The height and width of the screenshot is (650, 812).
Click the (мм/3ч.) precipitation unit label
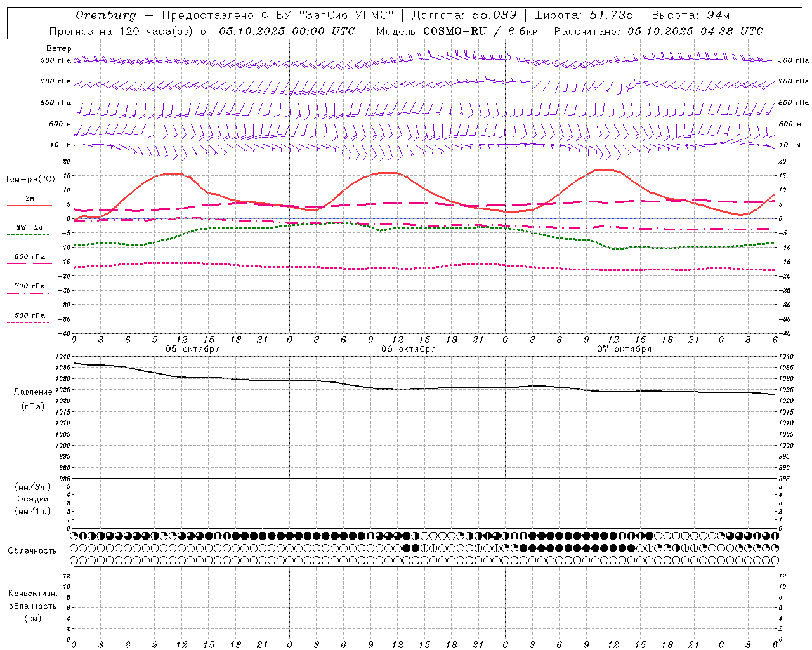coord(33,487)
